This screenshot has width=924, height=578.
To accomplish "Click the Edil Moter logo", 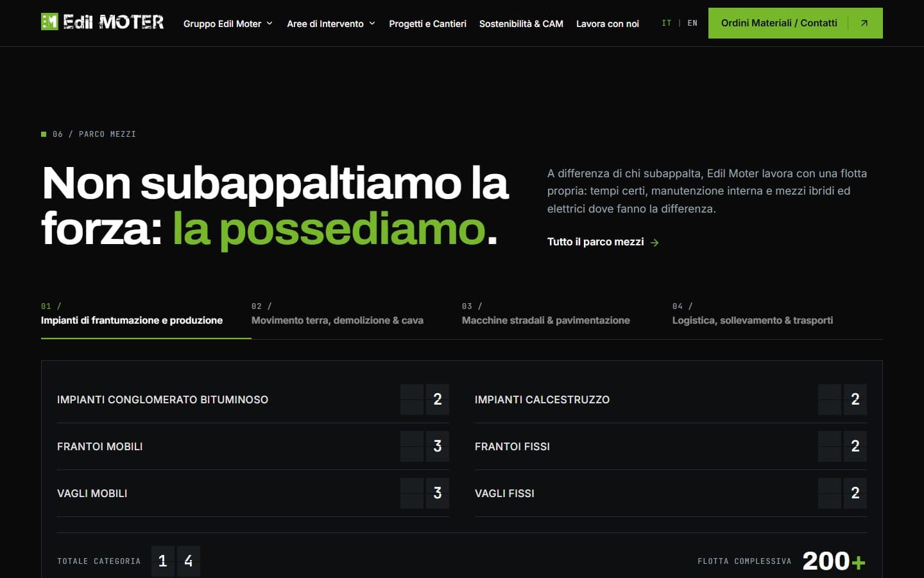I will pos(103,22).
